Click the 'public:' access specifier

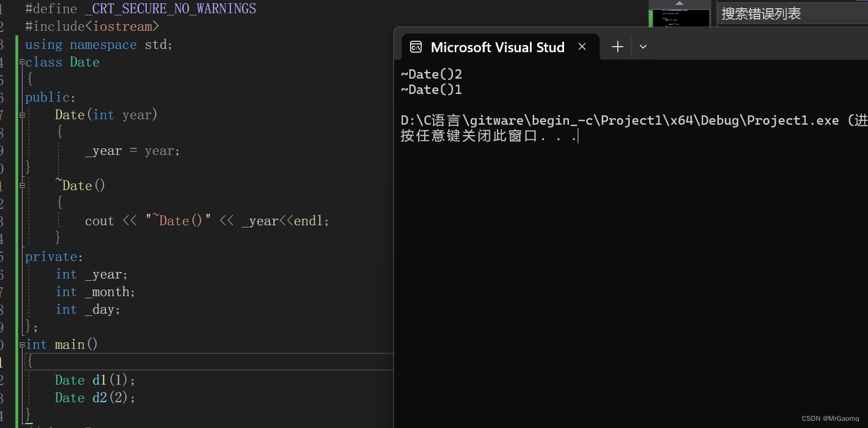[50, 97]
